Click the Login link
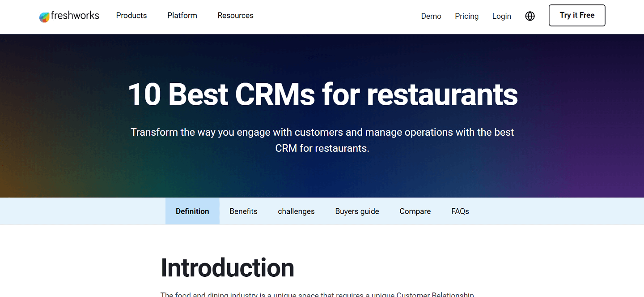Image resolution: width=644 pixels, height=297 pixels. [501, 16]
